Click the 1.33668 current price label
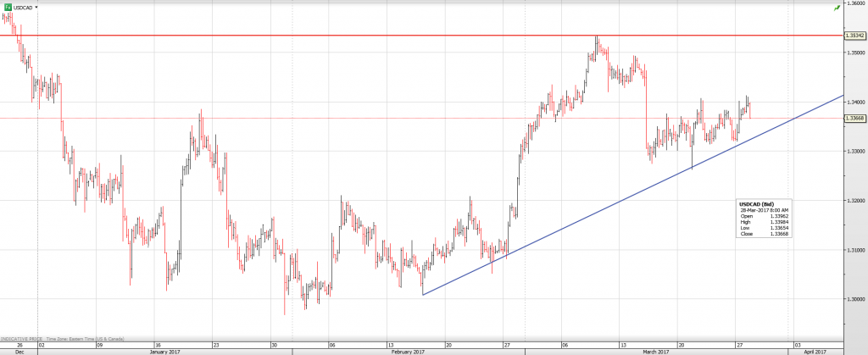868x355 pixels. (x=854, y=119)
